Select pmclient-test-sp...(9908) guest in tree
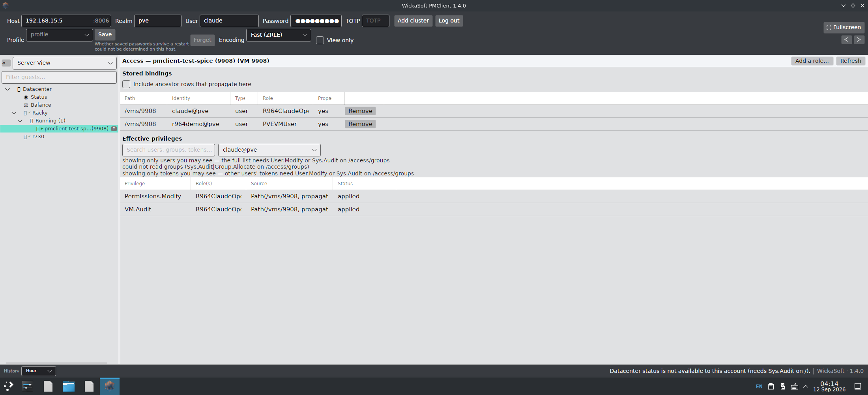 tap(59, 129)
